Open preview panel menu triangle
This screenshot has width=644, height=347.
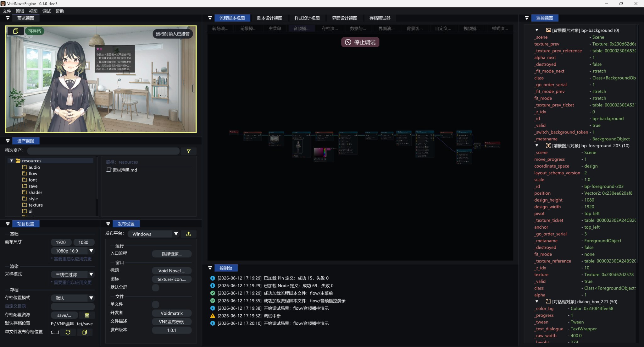[8, 18]
